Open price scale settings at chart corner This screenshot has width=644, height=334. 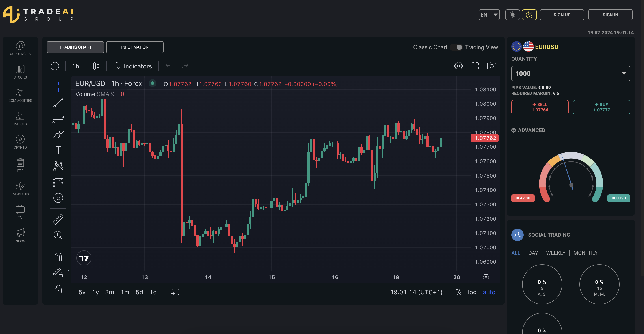pyautogui.click(x=486, y=277)
